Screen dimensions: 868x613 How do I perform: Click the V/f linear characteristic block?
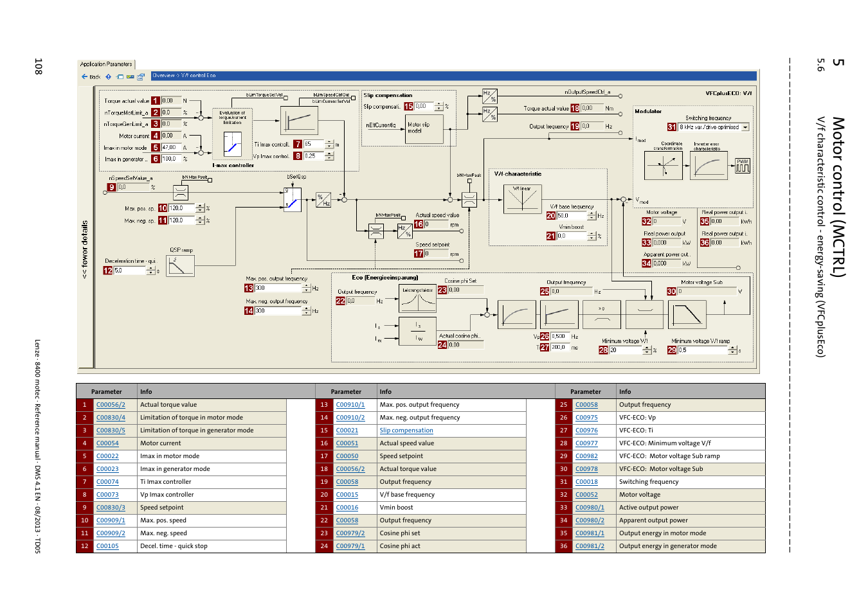coord(523,199)
